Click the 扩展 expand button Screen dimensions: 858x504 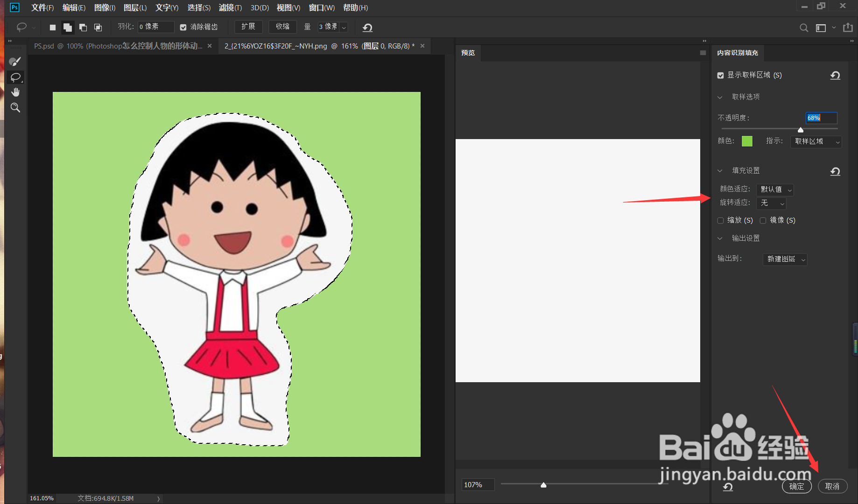coord(248,27)
